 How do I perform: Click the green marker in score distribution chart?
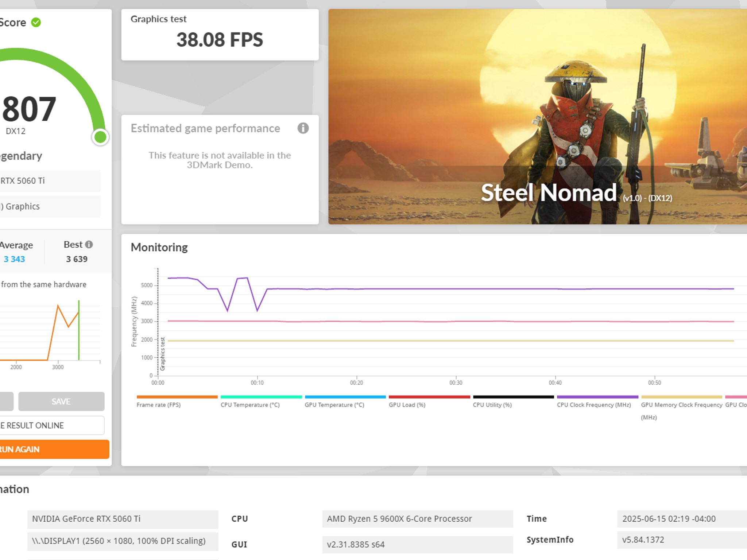coord(79,330)
